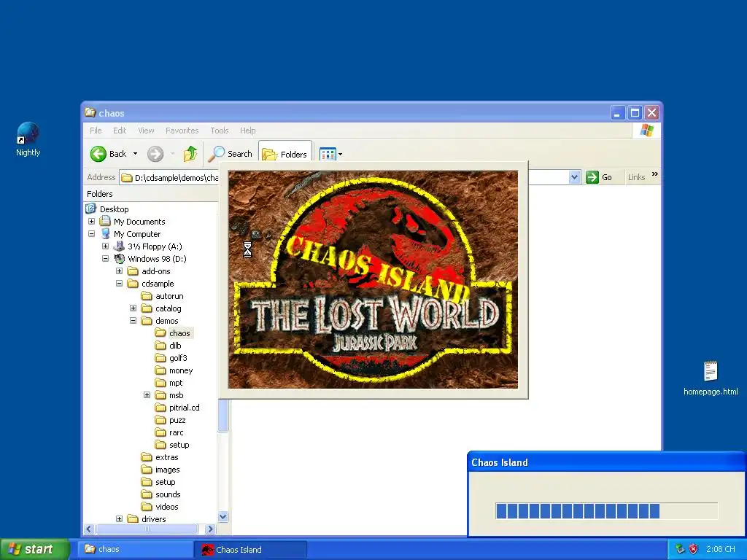
Task: Open the Views dropdown arrow
Action: 340,155
